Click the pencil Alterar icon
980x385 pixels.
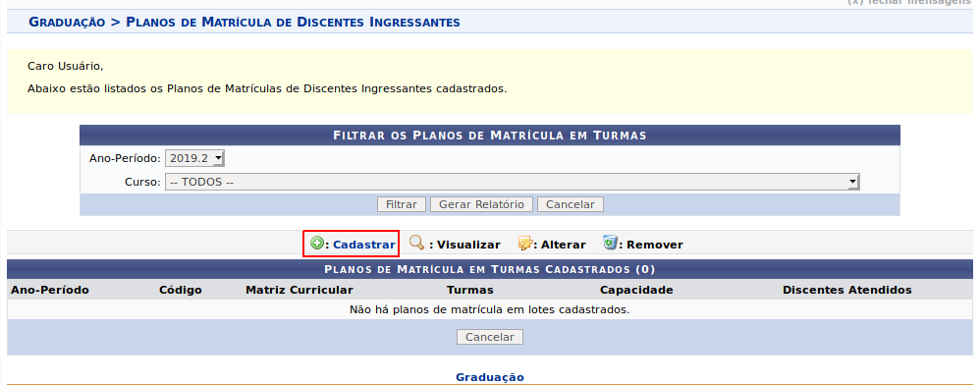click(x=525, y=244)
